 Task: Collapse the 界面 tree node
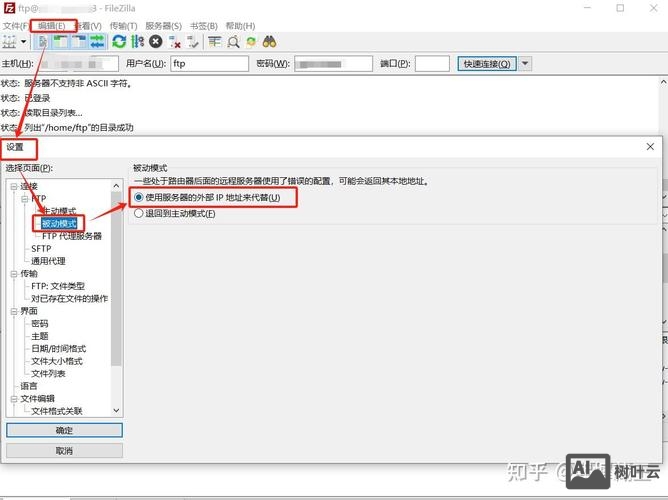tap(14, 311)
